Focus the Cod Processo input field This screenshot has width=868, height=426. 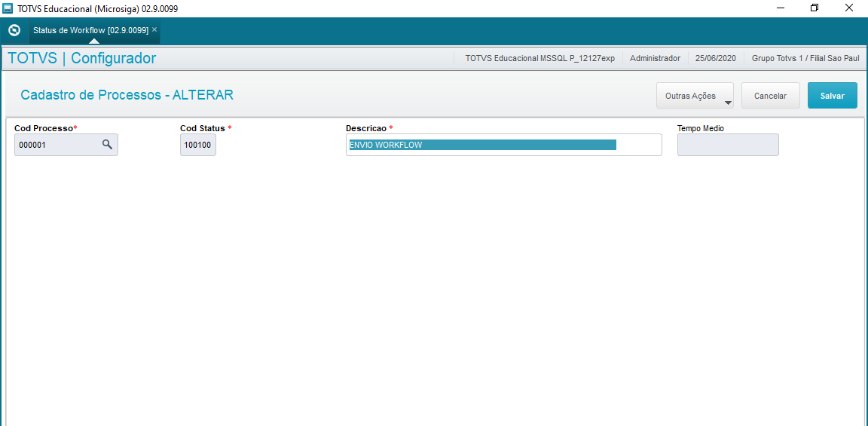(x=66, y=145)
